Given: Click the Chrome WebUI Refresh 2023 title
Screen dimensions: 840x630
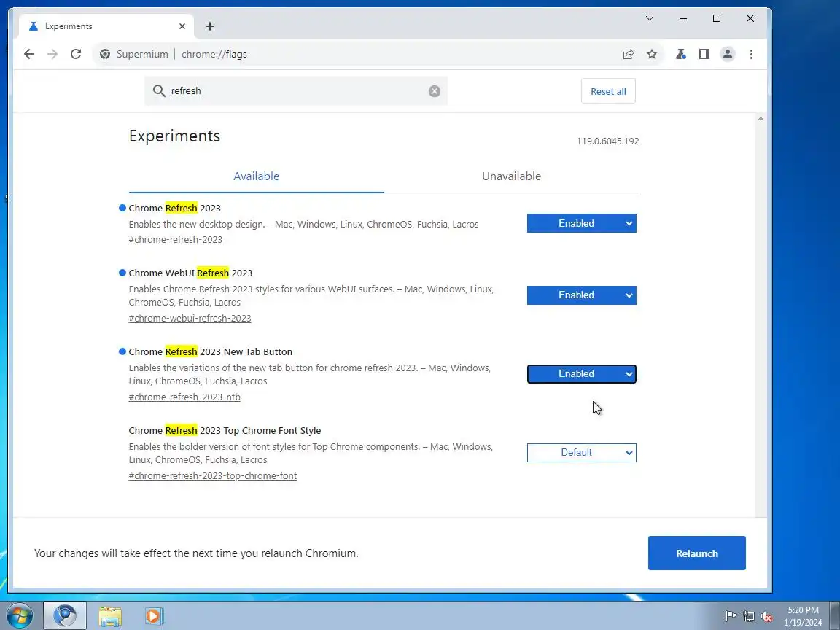Looking at the screenshot, I should coord(190,273).
